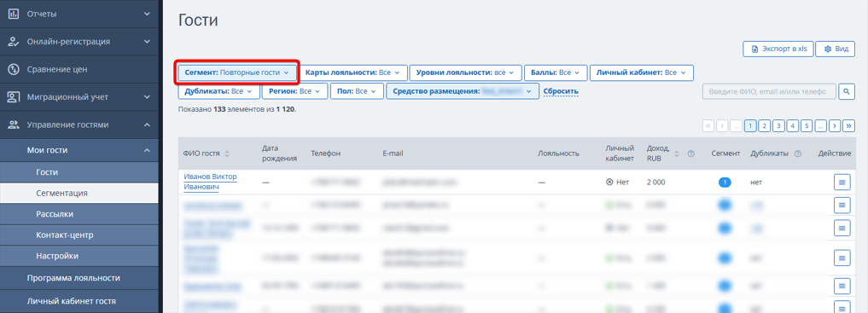
Task: Collapse the Мои гости submenu
Action: click(147, 150)
